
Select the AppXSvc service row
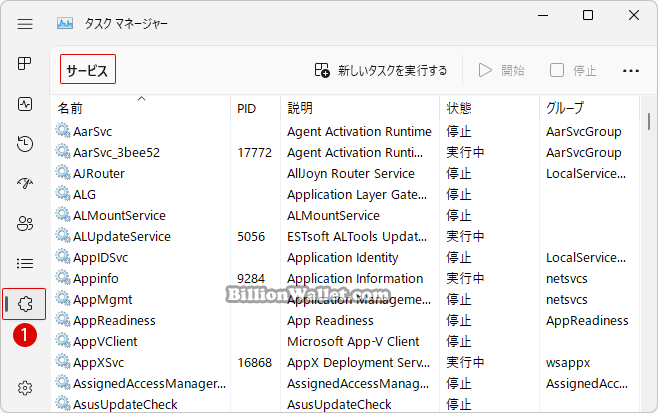pos(346,362)
